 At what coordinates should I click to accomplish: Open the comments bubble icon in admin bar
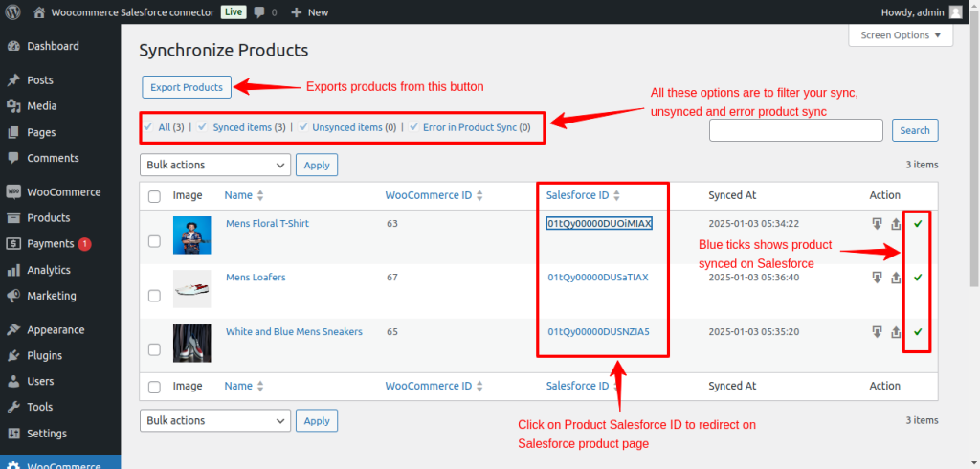260,12
